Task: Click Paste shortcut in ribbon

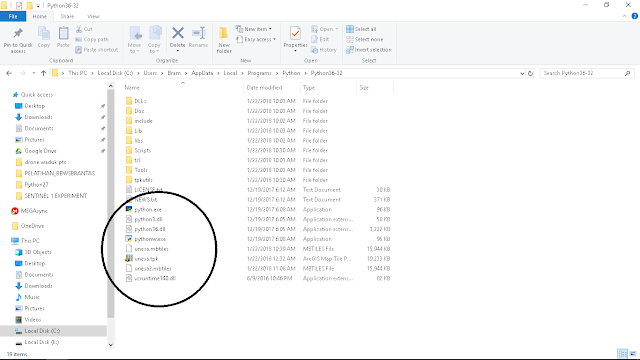Action: pyautogui.click(x=97, y=50)
